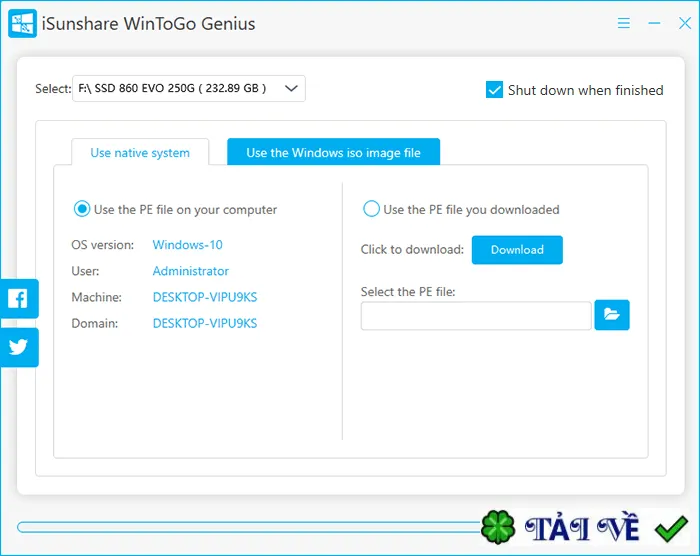Viewport: 700px width, 556px height.
Task: Click the OS version label
Action: 103,245
